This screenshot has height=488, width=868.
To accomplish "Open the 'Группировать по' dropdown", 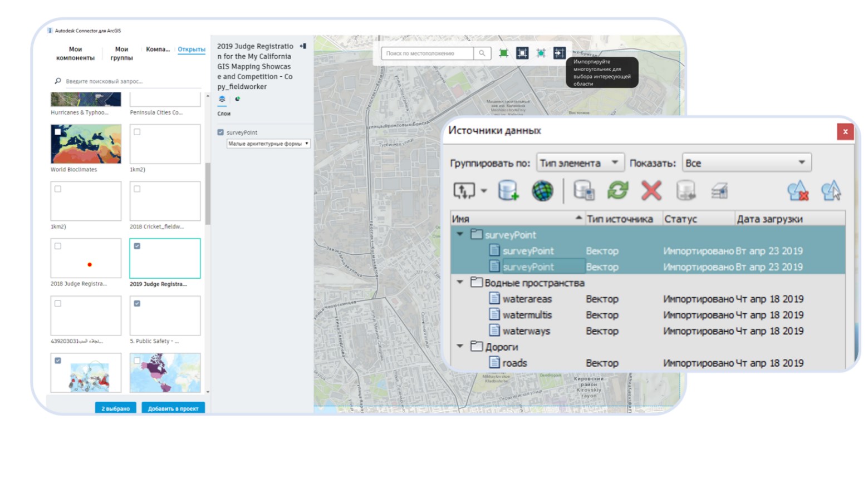I will pos(580,163).
